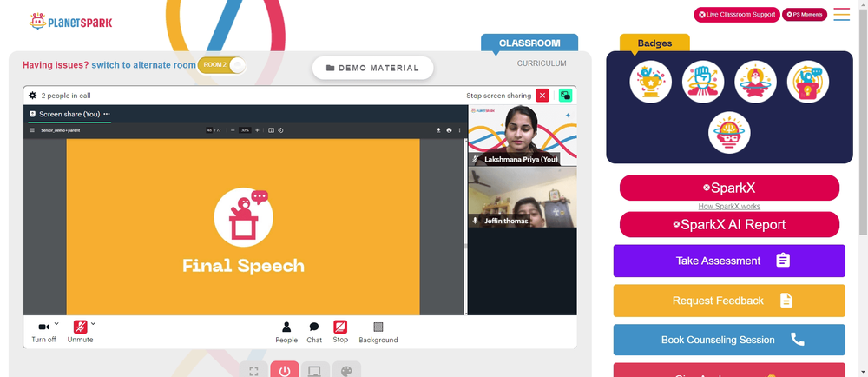Open the striped hamburger menu
868x377 pixels.
point(841,15)
